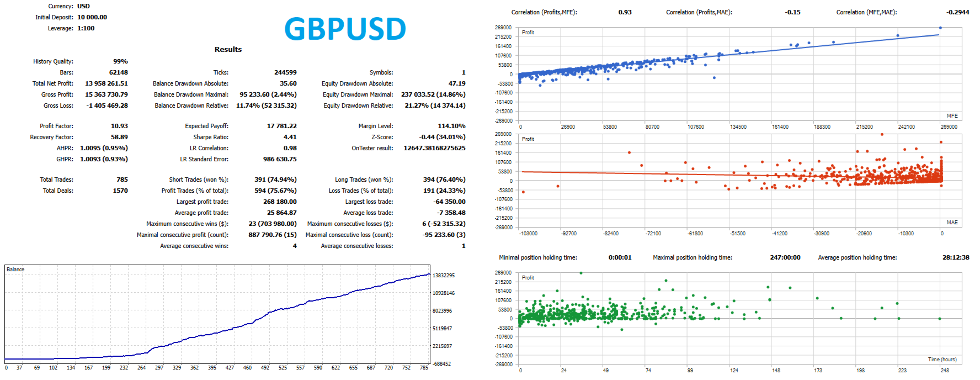
Task: Select Margin Level value 114.10%
Action: click(x=451, y=126)
